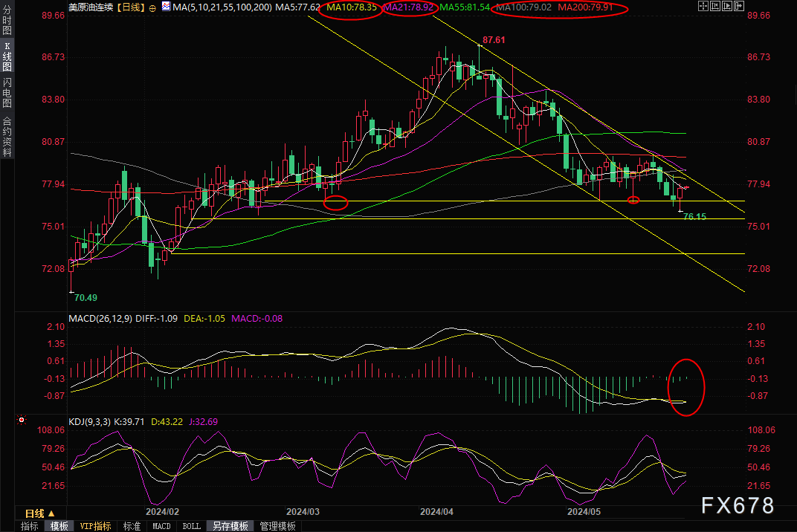Switch to the BOLL template
797x532 pixels.
191,526
